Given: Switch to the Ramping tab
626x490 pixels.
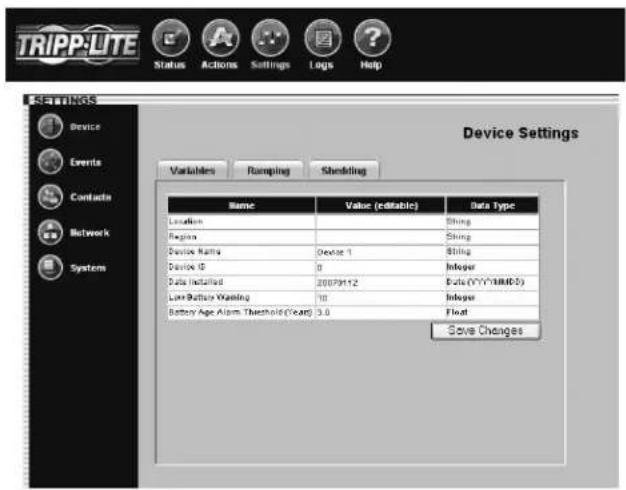Looking at the screenshot, I should pyautogui.click(x=268, y=171).
